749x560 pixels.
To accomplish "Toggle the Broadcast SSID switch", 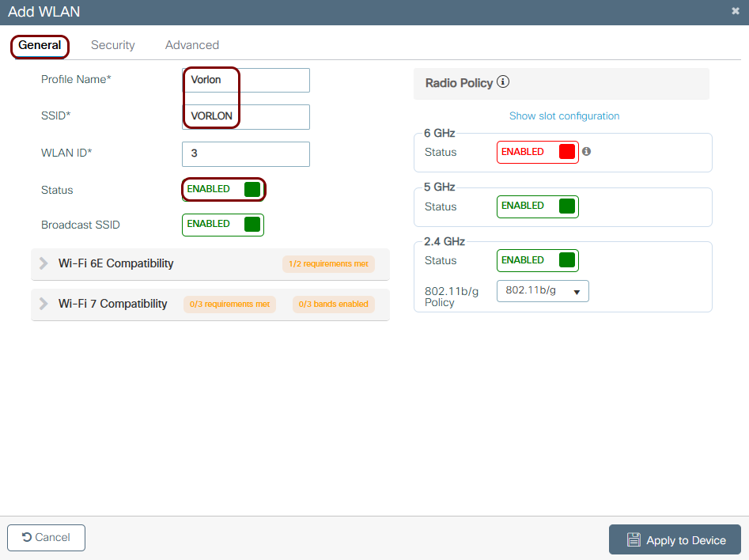I will click(222, 225).
